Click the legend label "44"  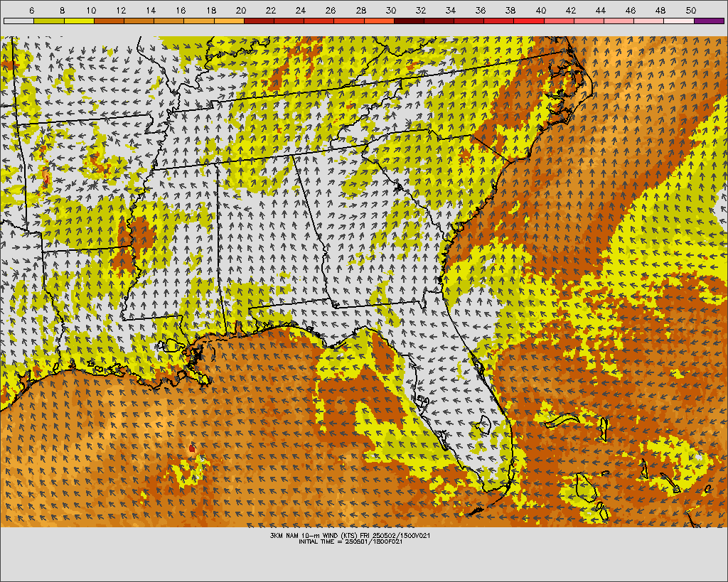pos(600,11)
